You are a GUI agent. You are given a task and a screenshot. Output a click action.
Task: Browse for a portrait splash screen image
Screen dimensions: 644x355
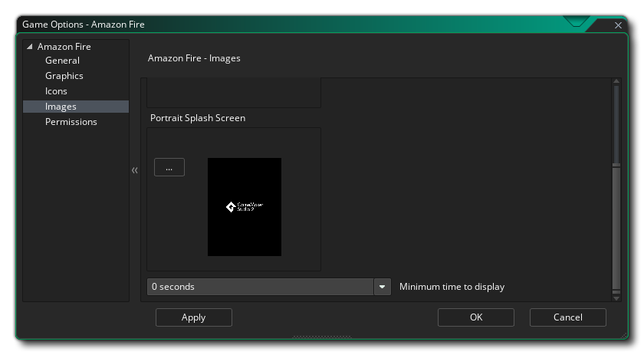pyautogui.click(x=169, y=167)
